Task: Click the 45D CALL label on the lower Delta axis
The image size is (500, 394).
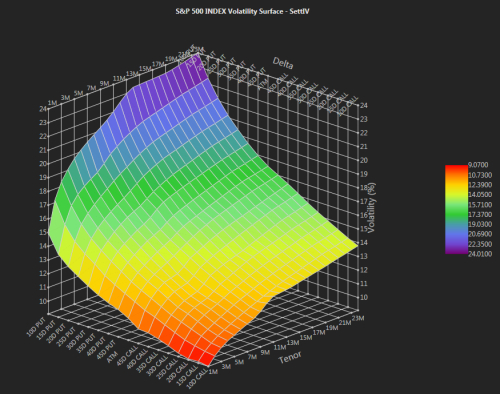Action: 126,357
